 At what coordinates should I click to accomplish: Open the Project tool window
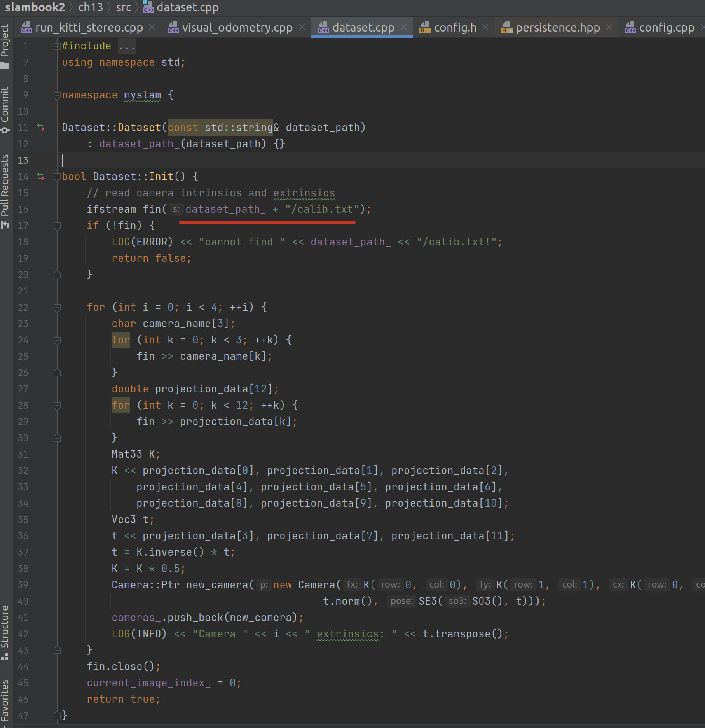pyautogui.click(x=5, y=46)
